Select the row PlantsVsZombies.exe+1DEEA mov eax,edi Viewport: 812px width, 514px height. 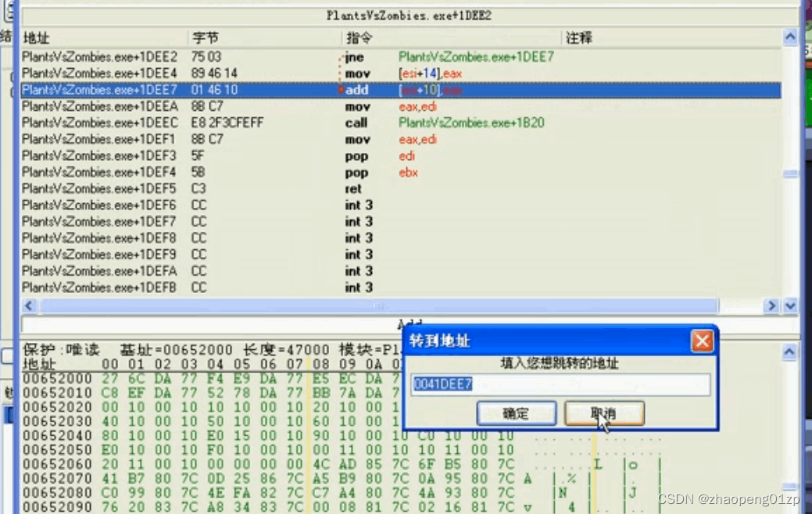pyautogui.click(x=401, y=107)
